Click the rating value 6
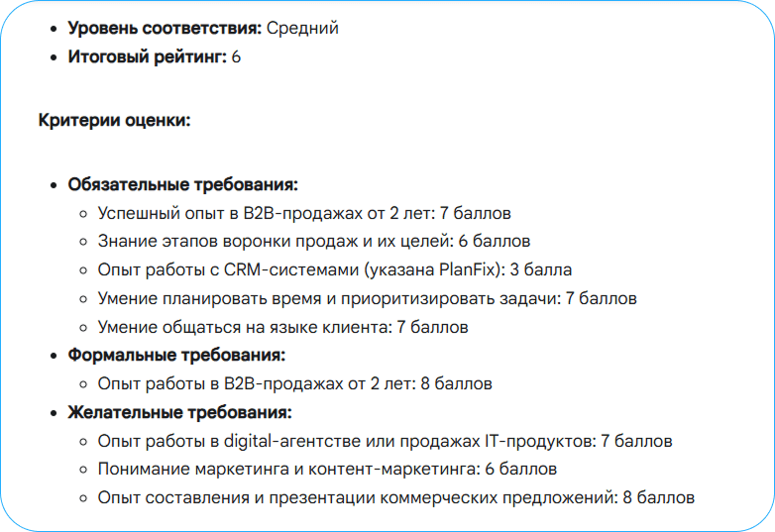This screenshot has width=775, height=532. pos(236,57)
